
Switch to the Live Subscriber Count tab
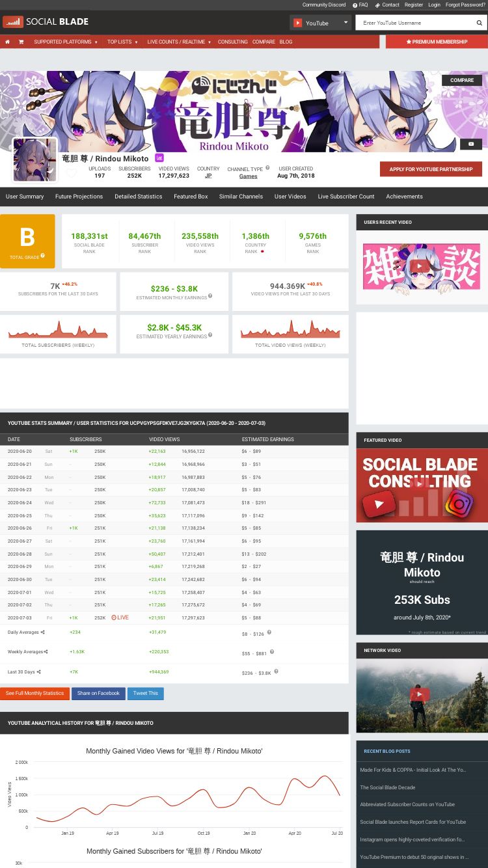pos(346,197)
